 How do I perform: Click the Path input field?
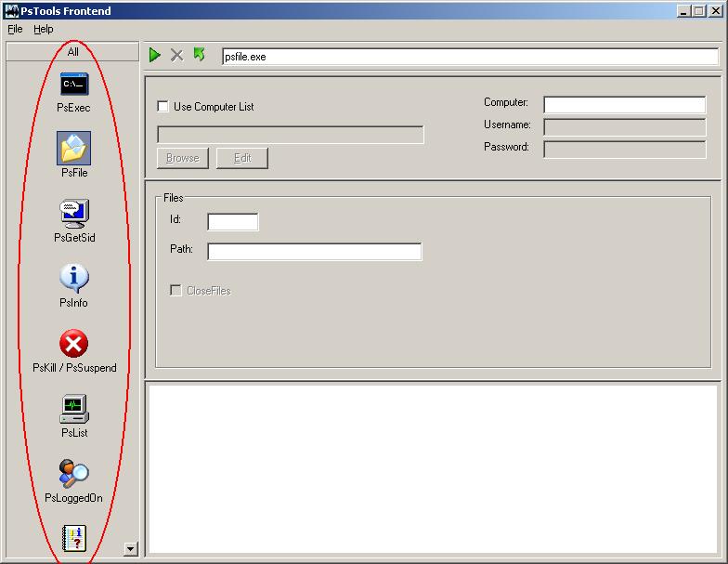click(x=314, y=251)
